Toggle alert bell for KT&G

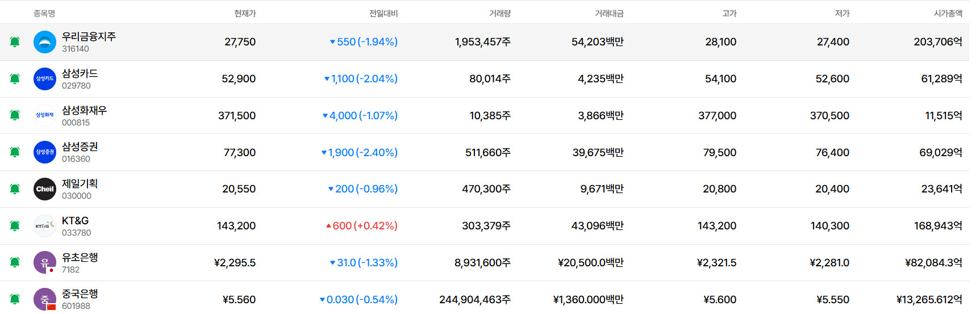click(x=15, y=226)
